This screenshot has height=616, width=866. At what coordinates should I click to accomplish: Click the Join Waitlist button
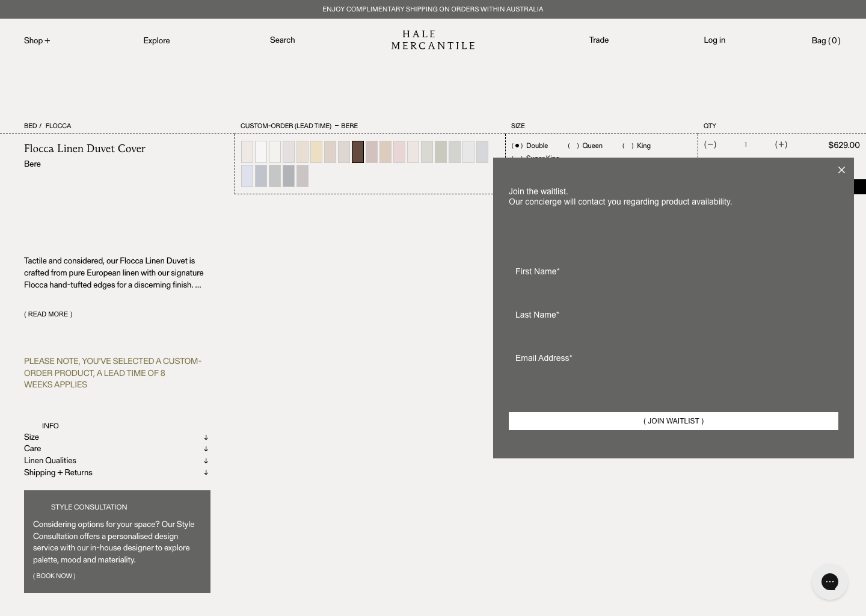coord(673,421)
